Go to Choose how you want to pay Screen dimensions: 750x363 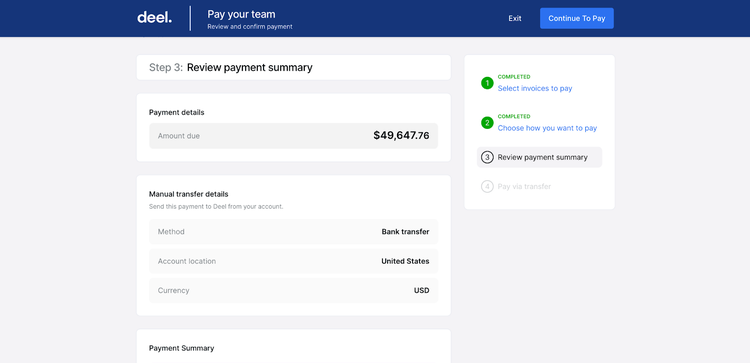pyautogui.click(x=547, y=128)
